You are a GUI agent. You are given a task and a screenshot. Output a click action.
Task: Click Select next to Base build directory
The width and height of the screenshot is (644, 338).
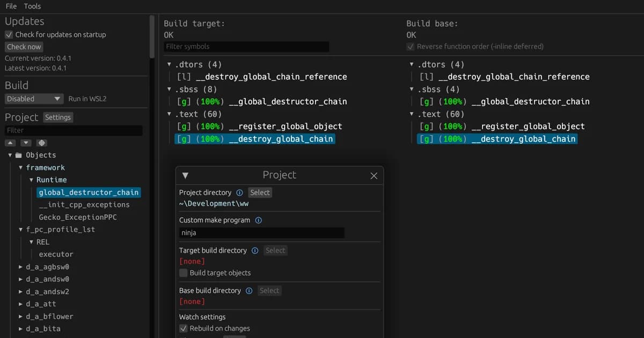pos(269,291)
